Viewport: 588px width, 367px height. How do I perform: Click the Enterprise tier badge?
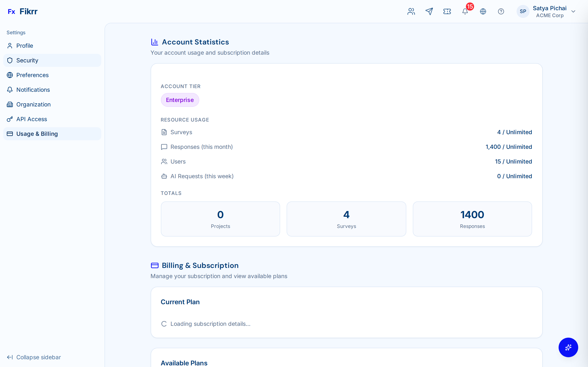tap(180, 100)
